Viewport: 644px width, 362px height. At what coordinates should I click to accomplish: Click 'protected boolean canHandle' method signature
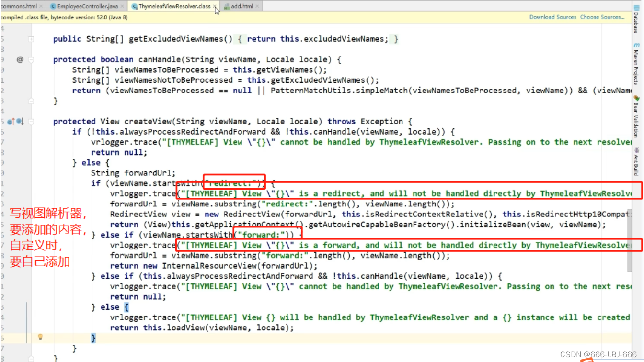click(x=197, y=60)
